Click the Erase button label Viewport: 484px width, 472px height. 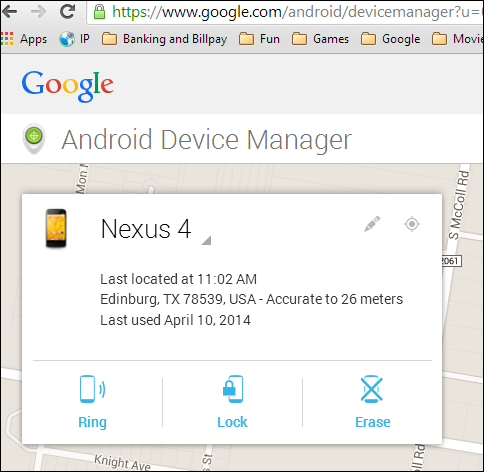point(373,422)
